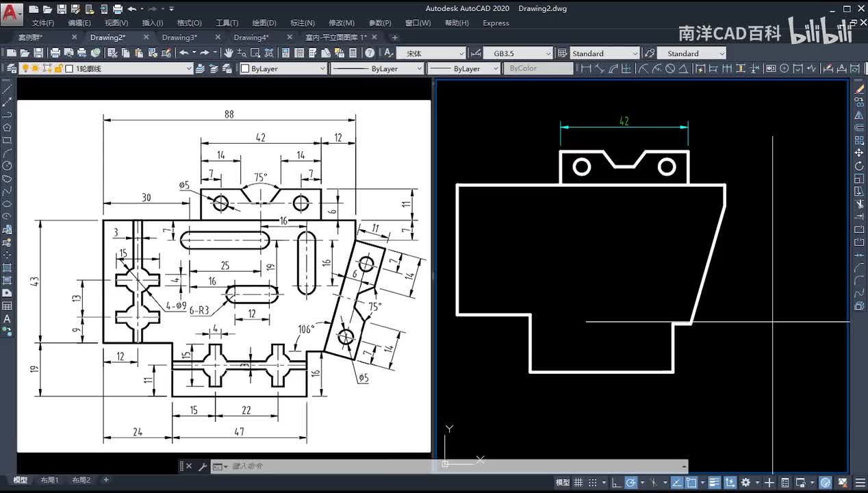
Task: Select the Multiline Text A tool
Action: pos(7,318)
